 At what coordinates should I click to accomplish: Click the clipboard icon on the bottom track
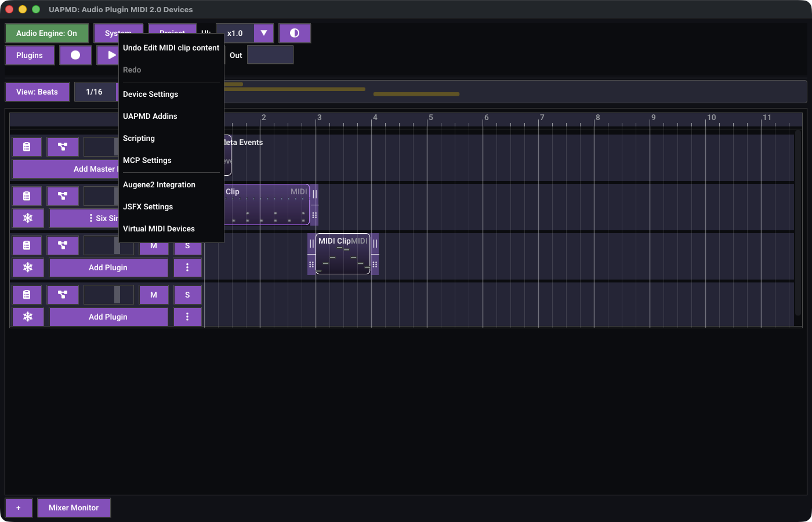click(x=27, y=295)
